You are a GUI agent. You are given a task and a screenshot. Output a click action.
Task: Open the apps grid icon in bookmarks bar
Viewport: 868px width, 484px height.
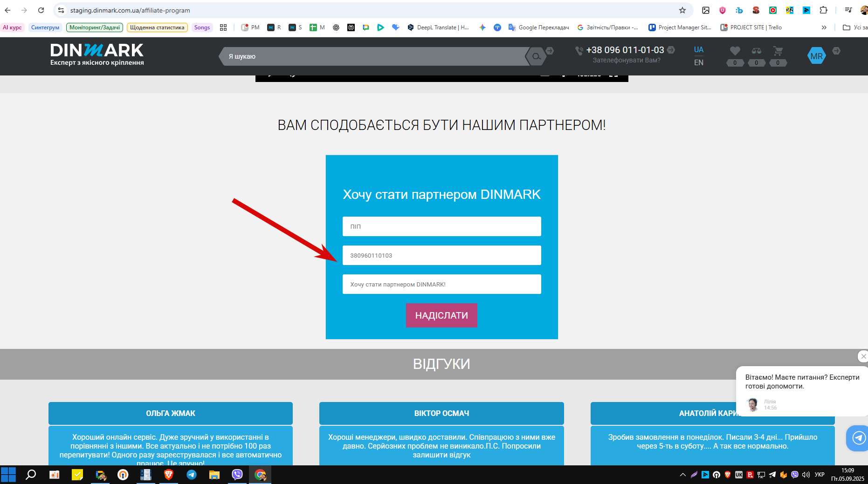tap(223, 27)
